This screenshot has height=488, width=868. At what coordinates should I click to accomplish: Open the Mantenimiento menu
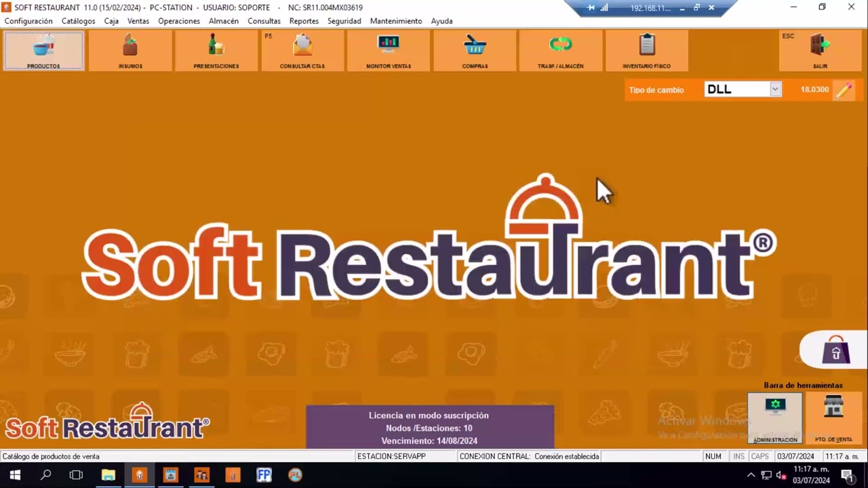click(x=396, y=21)
